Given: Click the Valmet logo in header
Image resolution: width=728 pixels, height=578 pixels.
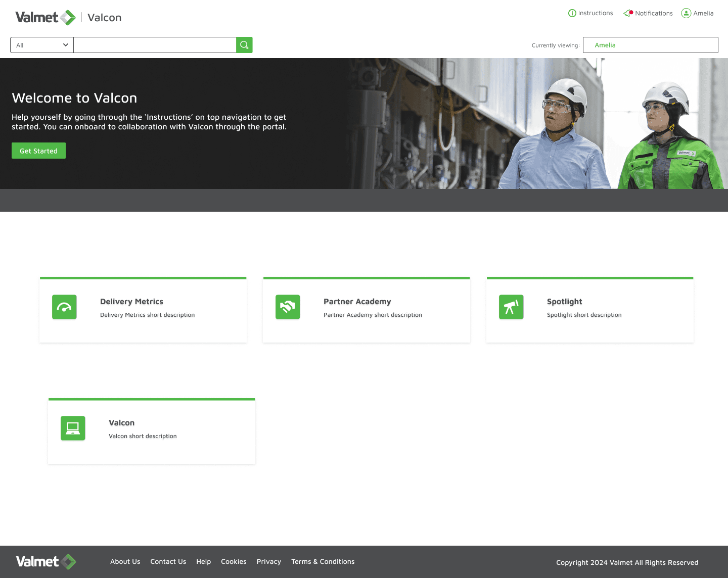Looking at the screenshot, I should click(x=45, y=18).
